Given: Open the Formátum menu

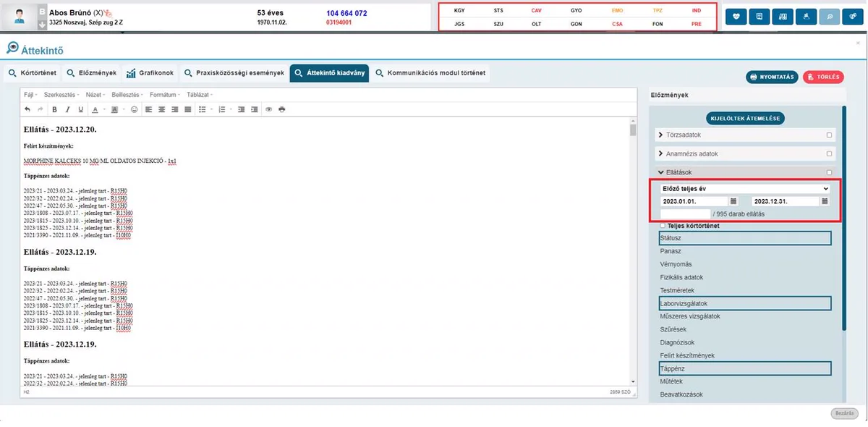Looking at the screenshot, I should [x=164, y=95].
